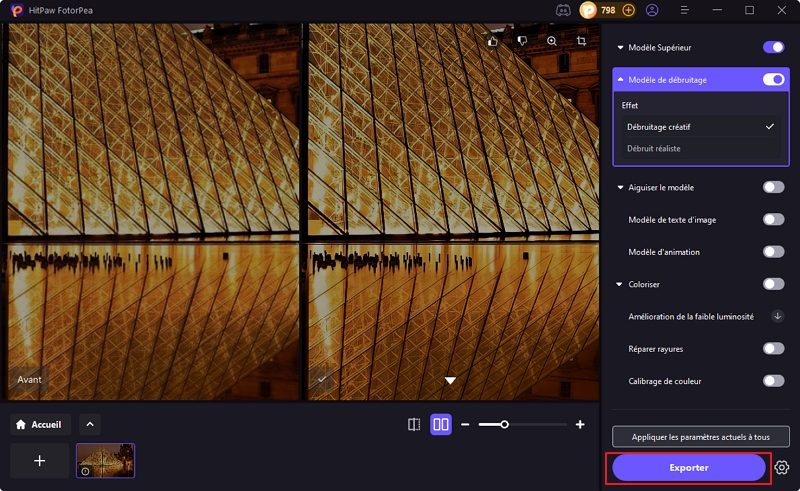800x491 pixels.
Task: Switch to split slider comparison view
Action: [414, 425]
